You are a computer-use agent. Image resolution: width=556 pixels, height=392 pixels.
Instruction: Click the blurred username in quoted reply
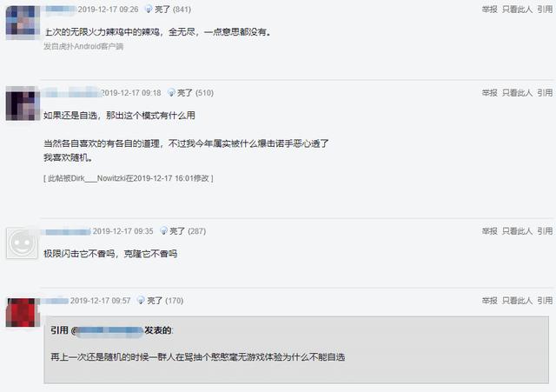(110, 330)
